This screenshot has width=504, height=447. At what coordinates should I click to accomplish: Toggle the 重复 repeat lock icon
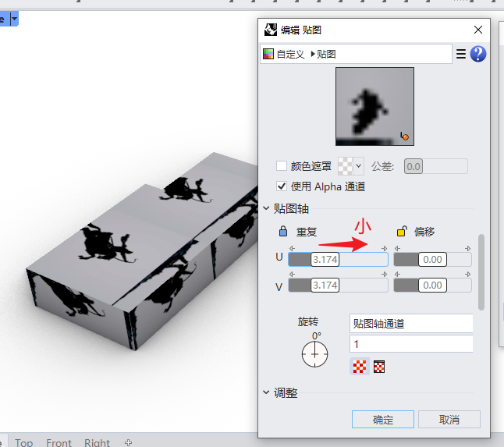283,231
